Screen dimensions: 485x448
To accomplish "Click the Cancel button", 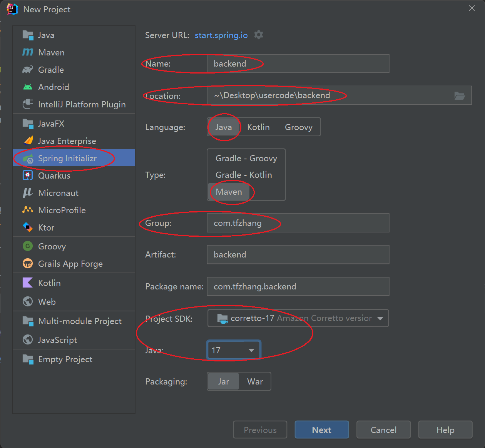I will pyautogui.click(x=383, y=430).
